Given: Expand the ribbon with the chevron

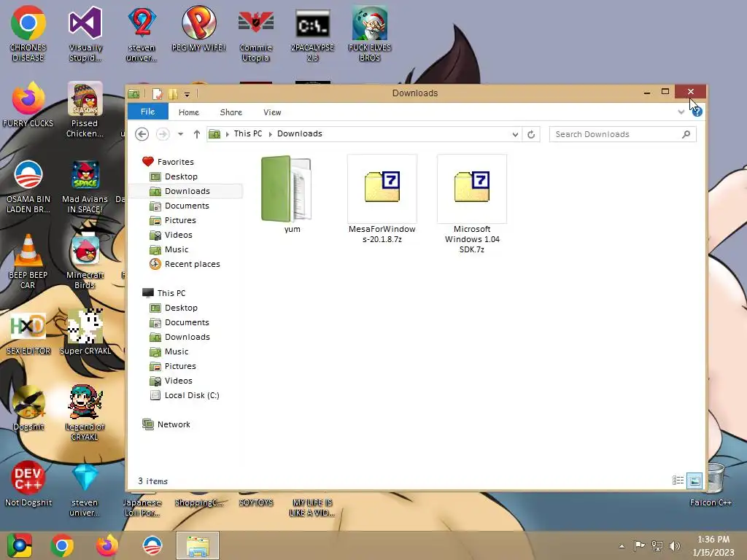Looking at the screenshot, I should 681,112.
